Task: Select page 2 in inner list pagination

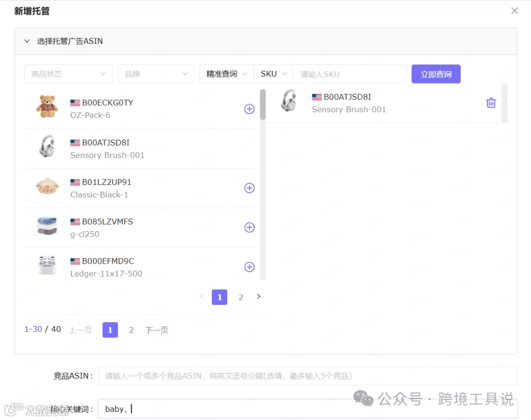Action: (x=241, y=297)
